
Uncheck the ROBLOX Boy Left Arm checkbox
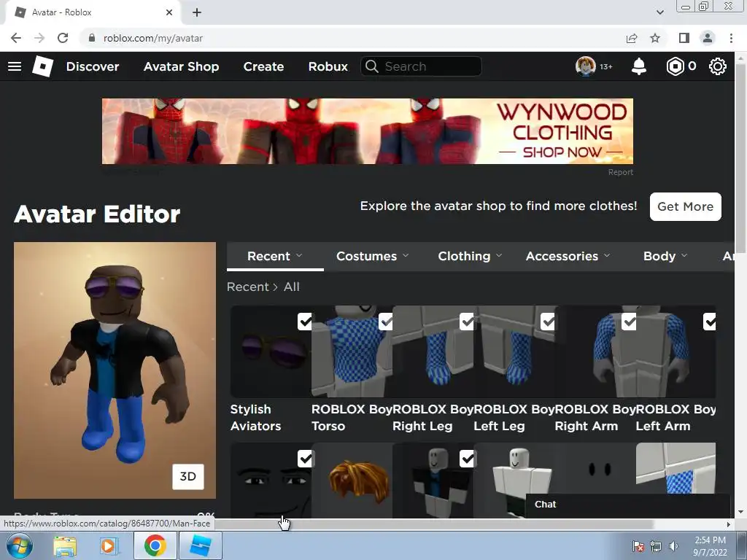pyautogui.click(x=709, y=322)
